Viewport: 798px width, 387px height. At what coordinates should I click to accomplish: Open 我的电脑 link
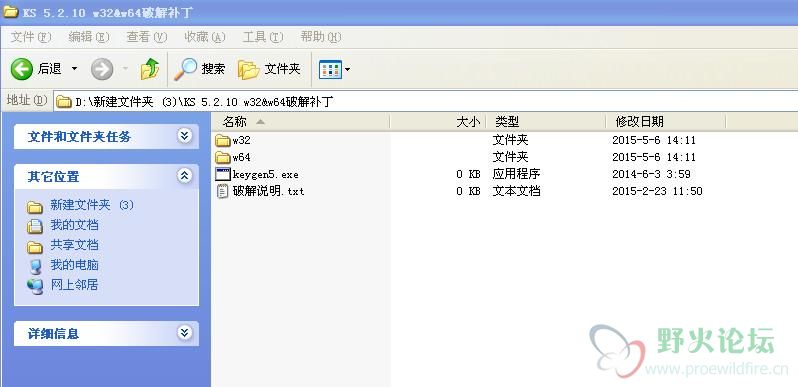point(74,265)
